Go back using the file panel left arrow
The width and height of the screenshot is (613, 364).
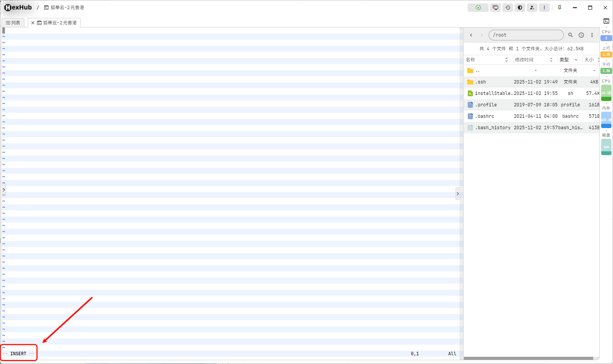click(x=471, y=35)
